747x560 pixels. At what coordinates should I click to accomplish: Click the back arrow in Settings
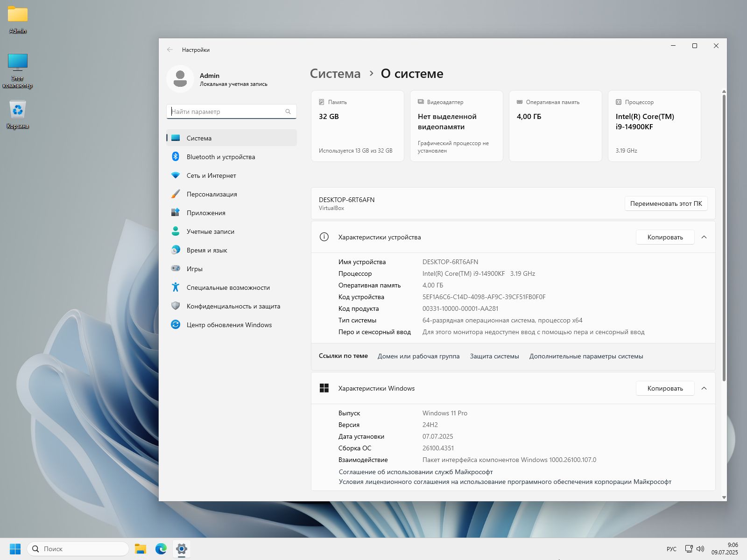tap(170, 49)
